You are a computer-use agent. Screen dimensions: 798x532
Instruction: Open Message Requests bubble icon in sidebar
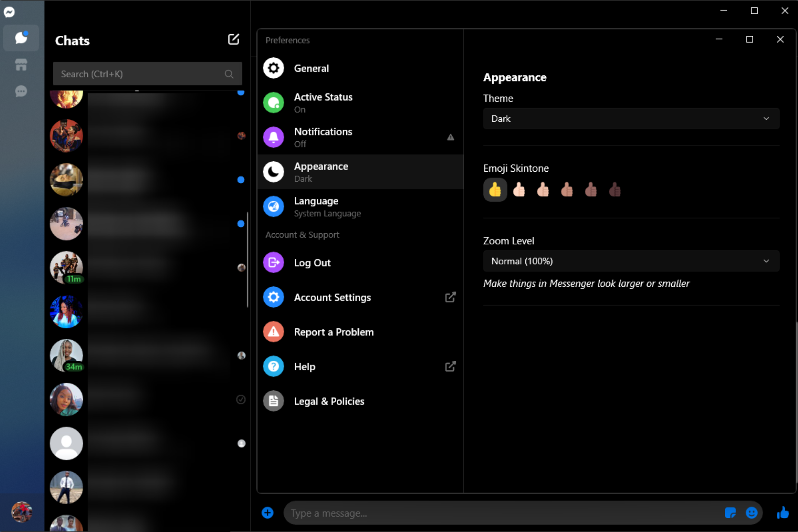[x=21, y=91]
